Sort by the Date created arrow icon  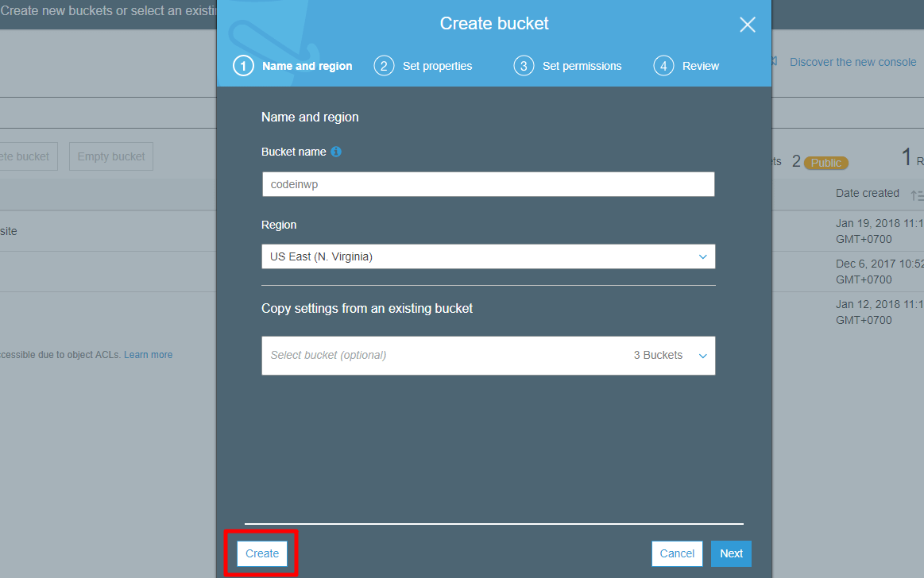[x=916, y=195]
